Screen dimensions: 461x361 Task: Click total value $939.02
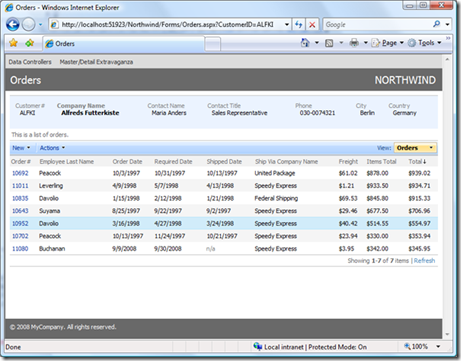click(419, 173)
